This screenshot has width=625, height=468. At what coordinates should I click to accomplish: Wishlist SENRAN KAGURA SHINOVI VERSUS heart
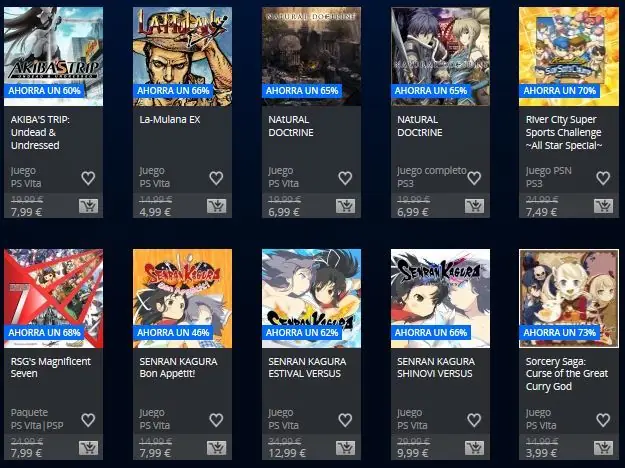[x=474, y=420]
